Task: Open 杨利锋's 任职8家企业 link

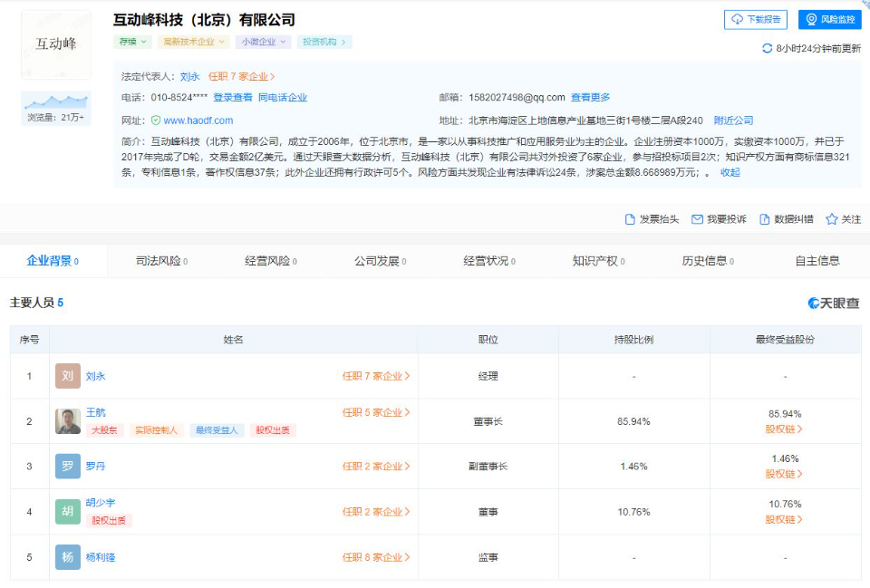Action: (x=376, y=557)
